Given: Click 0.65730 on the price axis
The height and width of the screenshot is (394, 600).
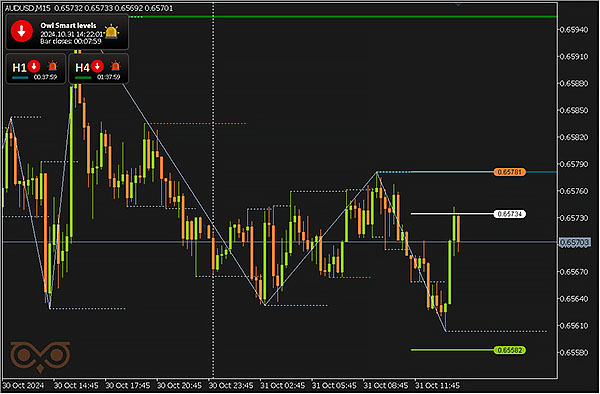Looking at the screenshot, I should coord(574,218).
